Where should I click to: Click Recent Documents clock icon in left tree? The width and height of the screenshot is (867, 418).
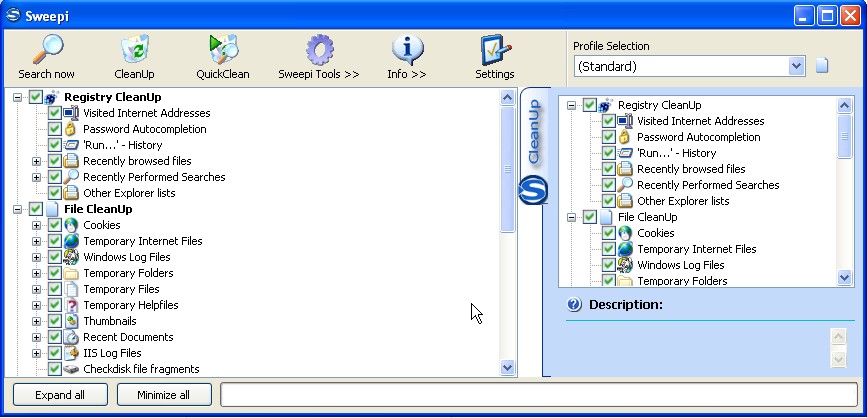tap(71, 338)
